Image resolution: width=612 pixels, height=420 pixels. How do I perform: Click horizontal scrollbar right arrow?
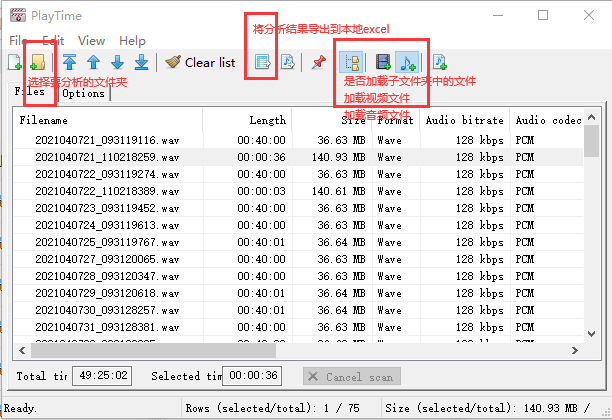(x=575, y=351)
